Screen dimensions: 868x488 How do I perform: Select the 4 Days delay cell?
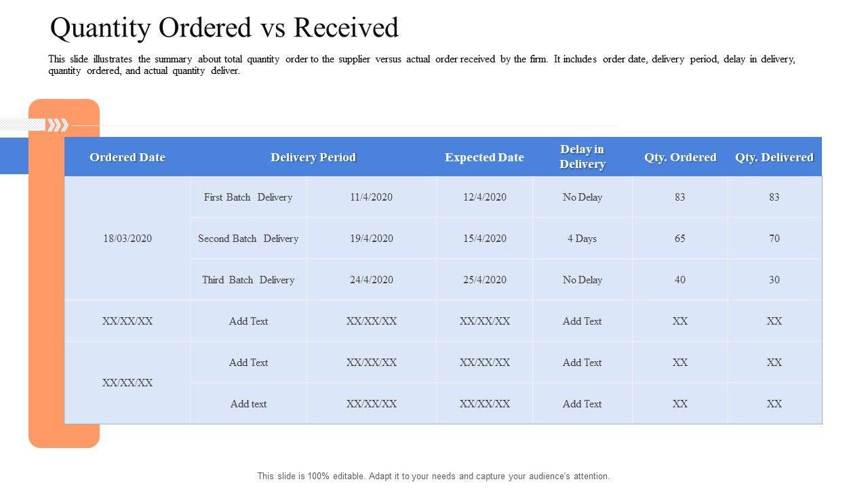click(x=582, y=239)
